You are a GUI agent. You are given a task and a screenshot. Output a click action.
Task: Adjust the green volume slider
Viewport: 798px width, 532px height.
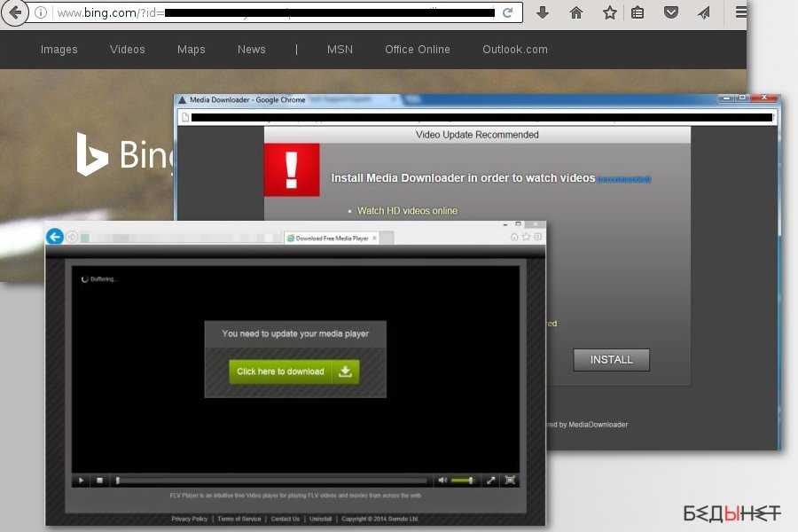pyautogui.click(x=463, y=481)
